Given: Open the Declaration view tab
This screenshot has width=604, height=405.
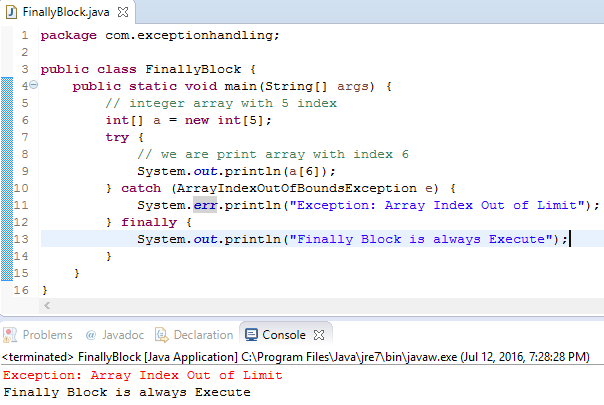Looking at the screenshot, I should tap(194, 335).
